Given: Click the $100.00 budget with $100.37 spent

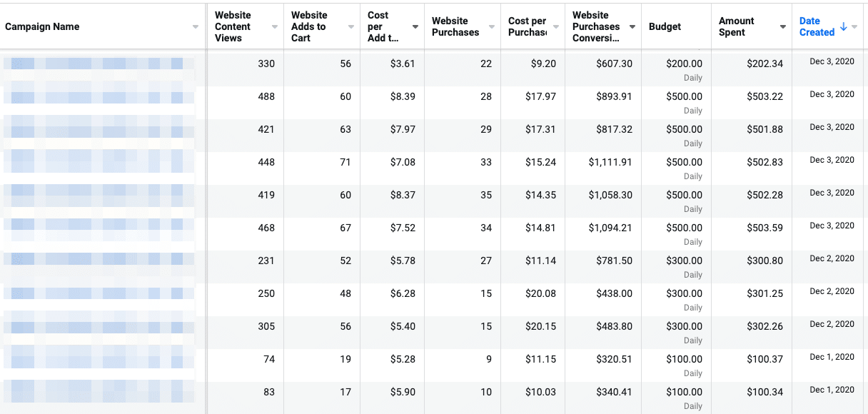Looking at the screenshot, I should click(x=684, y=360).
